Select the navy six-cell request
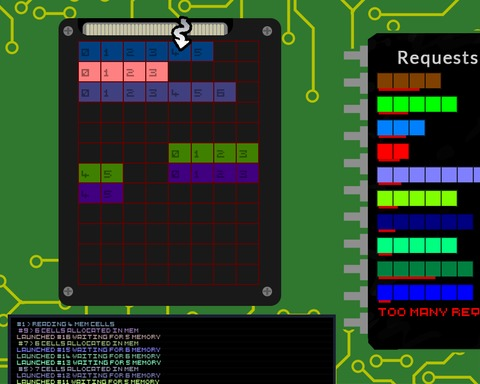Screen dimensions: 480x384 [x=425, y=222]
